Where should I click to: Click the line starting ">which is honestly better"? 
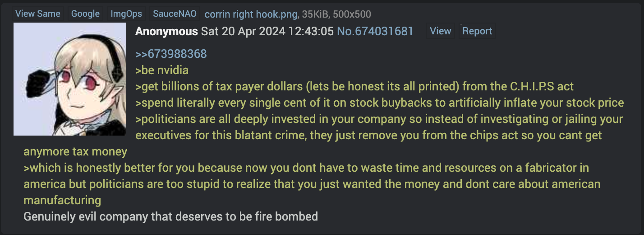pos(306,168)
